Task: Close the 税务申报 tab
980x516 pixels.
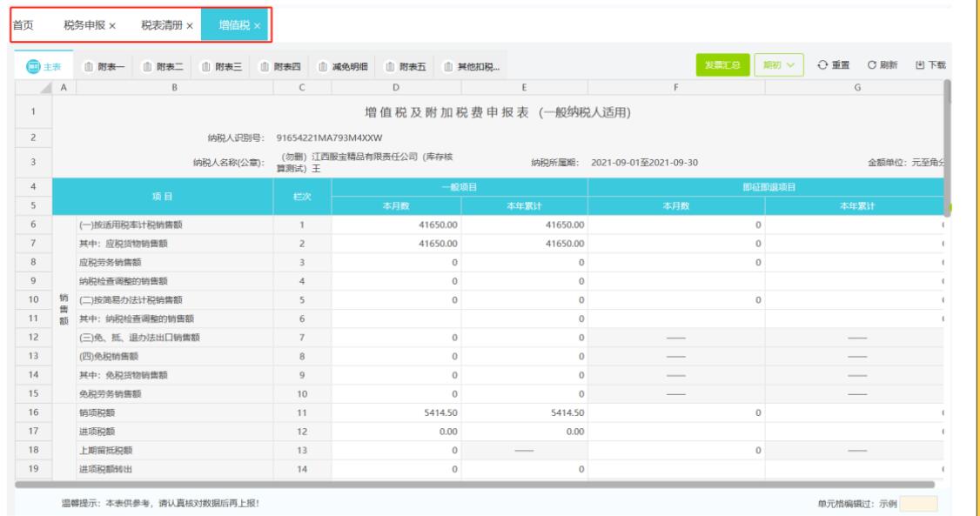Action: pos(112,26)
